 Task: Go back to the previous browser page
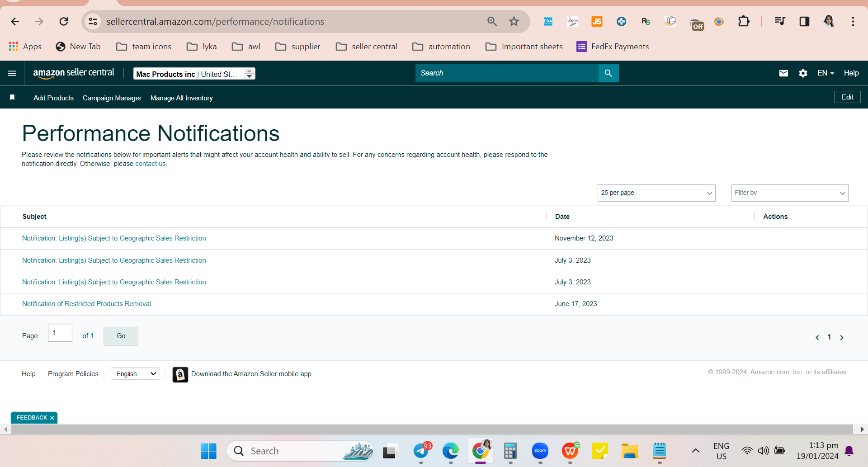point(15,21)
